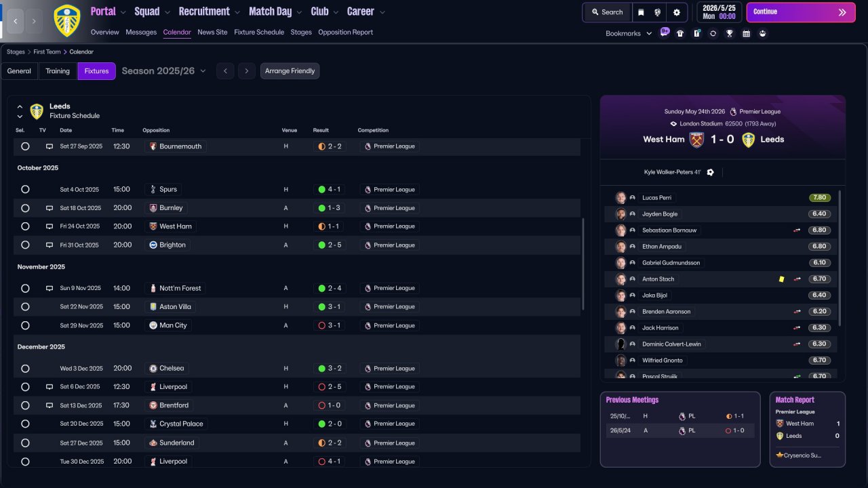Select the Brighton fixture radio button
Screen dimensions: 868x488
point(25,245)
